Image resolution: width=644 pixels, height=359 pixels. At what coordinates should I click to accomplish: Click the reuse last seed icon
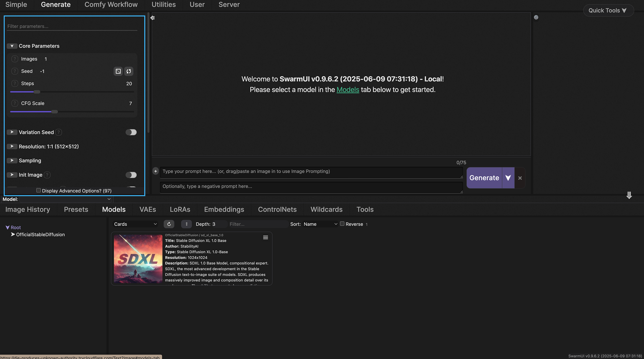click(129, 71)
